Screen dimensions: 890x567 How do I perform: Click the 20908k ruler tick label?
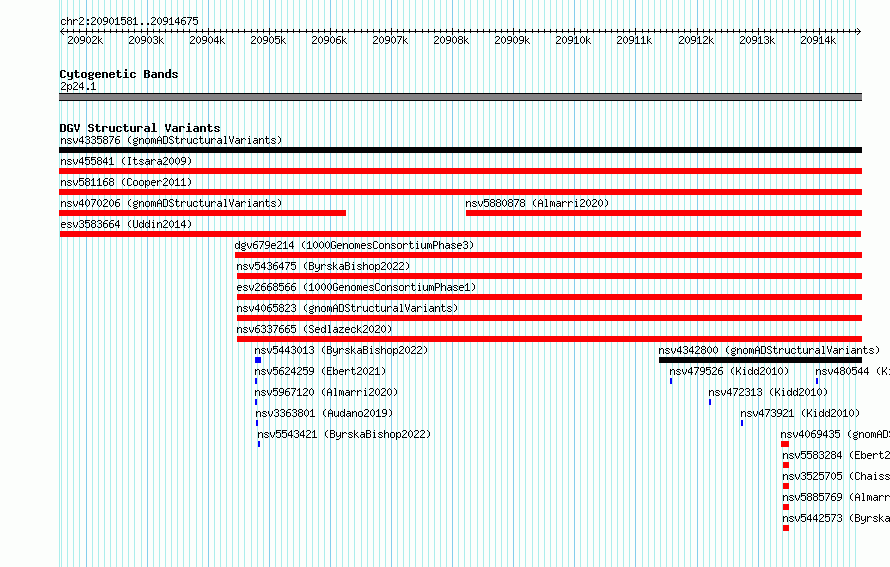[451, 40]
